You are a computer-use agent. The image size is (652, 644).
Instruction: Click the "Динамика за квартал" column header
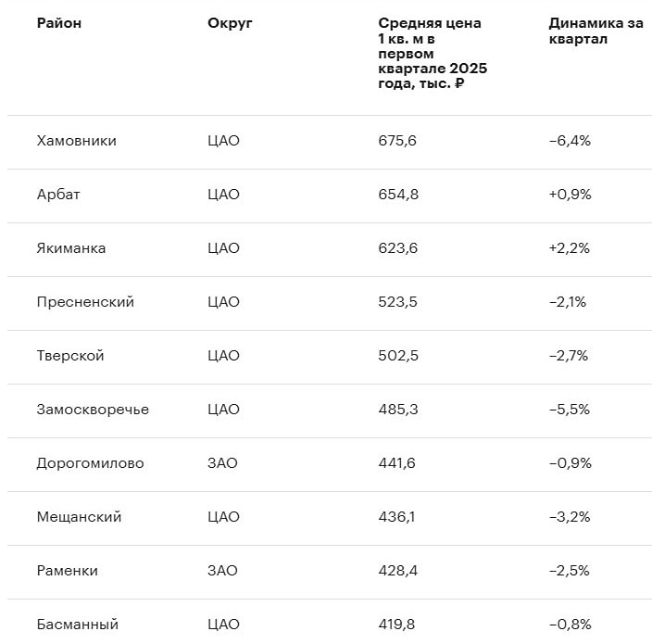596,32
